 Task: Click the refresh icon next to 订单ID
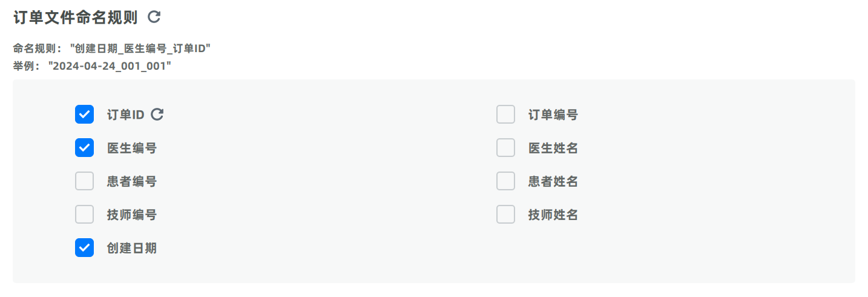coord(157,114)
